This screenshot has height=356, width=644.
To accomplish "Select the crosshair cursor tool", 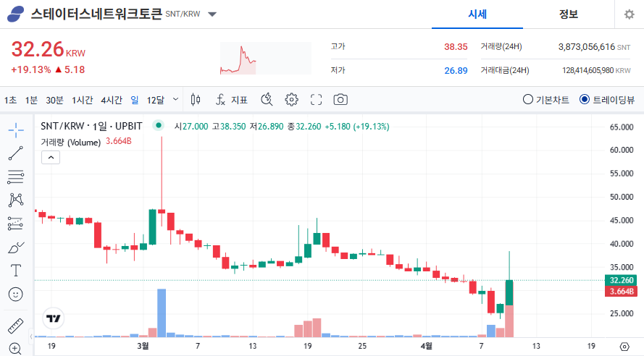I will 16,130.
